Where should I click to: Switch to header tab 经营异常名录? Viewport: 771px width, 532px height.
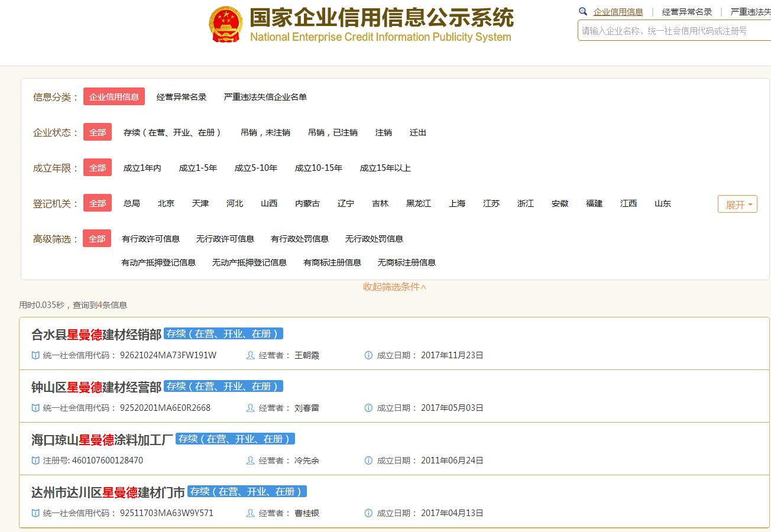coord(687,12)
